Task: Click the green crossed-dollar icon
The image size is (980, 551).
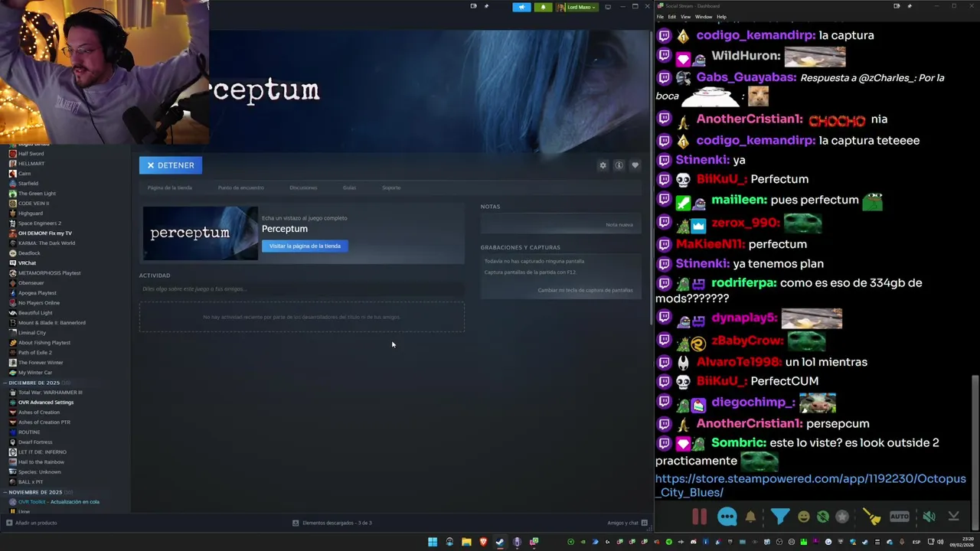Action: [823, 517]
